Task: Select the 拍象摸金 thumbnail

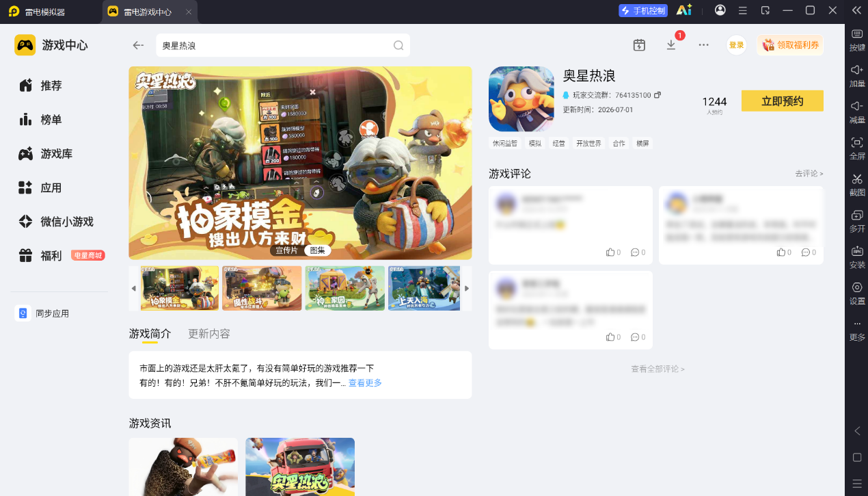Action: [x=180, y=288]
